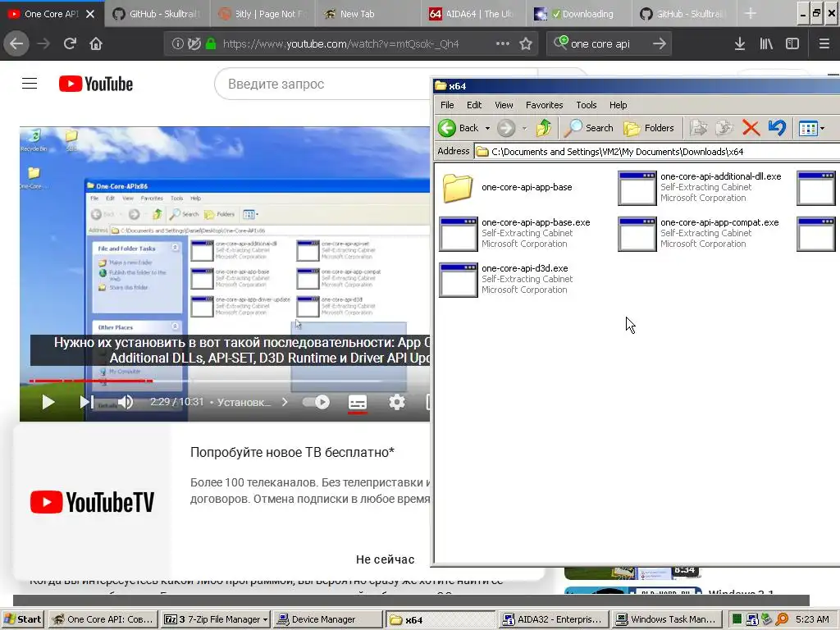Switch to the Bitly Page Not Found tab
Screen dimensions: 840x630
(x=263, y=14)
